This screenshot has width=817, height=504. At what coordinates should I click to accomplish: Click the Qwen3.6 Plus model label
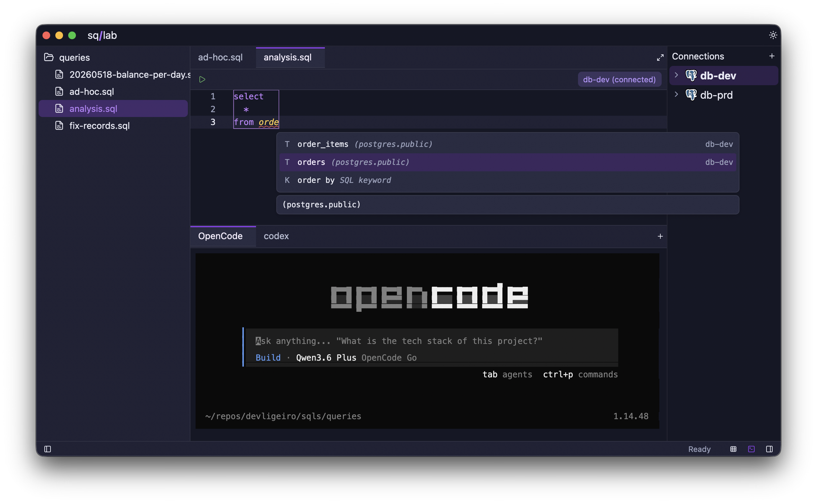pos(326,357)
